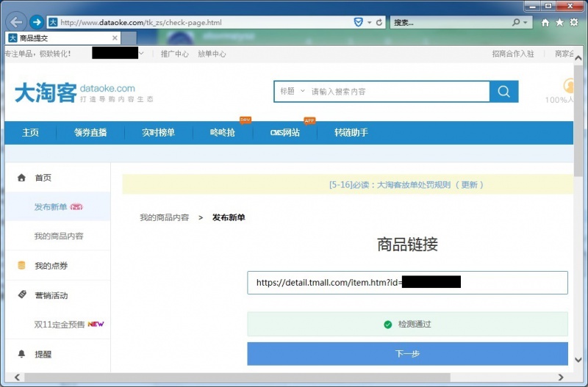588x387 pixels.
Task: Click the user avatar icon
Action: tap(568, 86)
